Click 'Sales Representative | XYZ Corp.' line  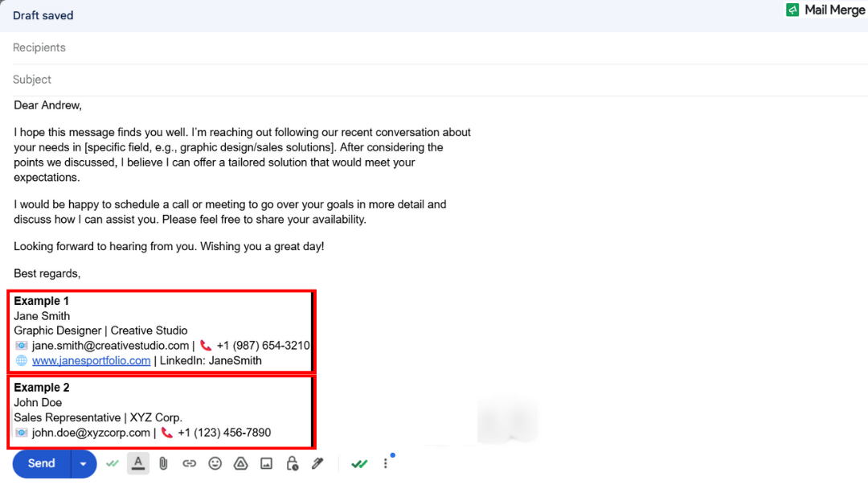[98, 417]
